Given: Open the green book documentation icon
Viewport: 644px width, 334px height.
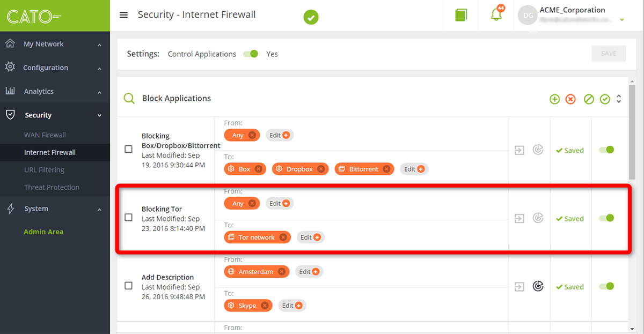Looking at the screenshot, I should [x=461, y=15].
